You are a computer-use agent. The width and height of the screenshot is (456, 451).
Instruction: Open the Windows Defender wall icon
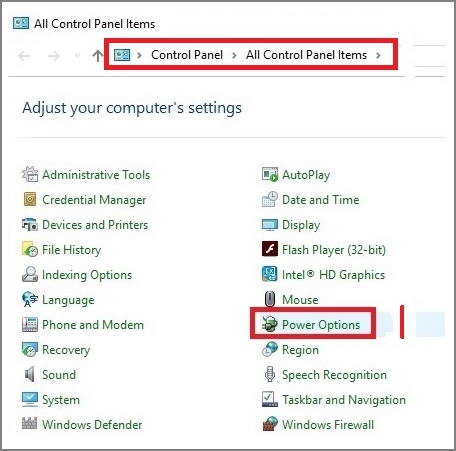coord(30,423)
